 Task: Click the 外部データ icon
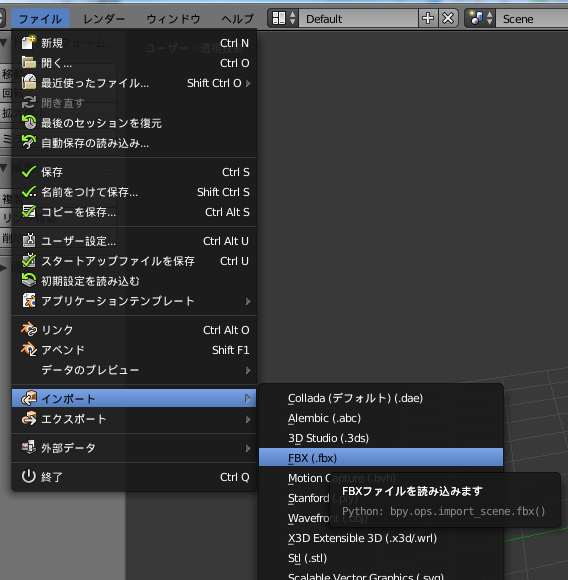coord(28,448)
